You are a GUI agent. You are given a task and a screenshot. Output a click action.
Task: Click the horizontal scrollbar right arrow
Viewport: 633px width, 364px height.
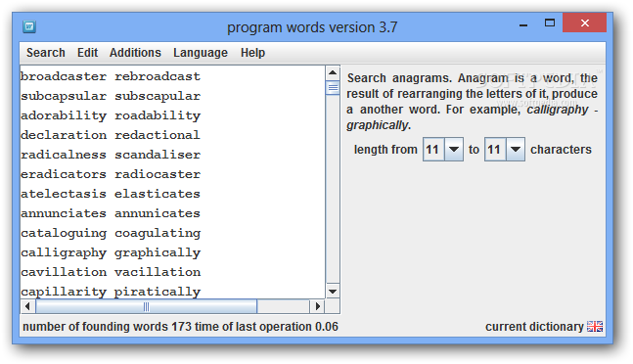coord(318,306)
